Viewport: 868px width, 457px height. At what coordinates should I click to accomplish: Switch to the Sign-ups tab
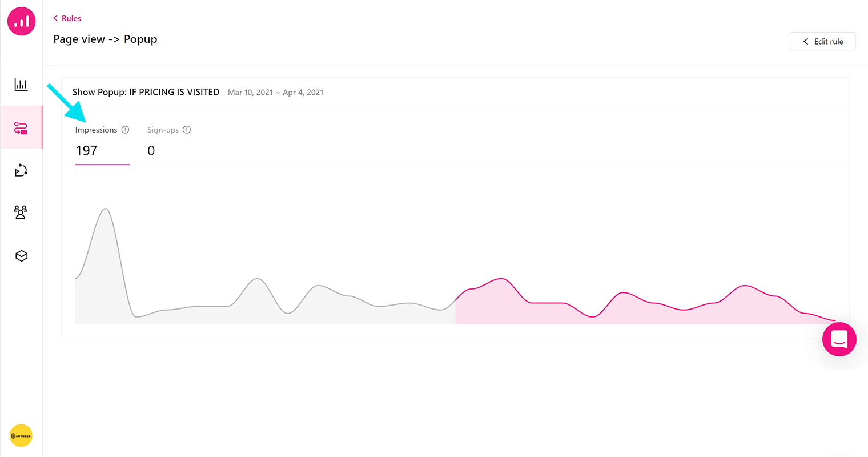click(163, 130)
